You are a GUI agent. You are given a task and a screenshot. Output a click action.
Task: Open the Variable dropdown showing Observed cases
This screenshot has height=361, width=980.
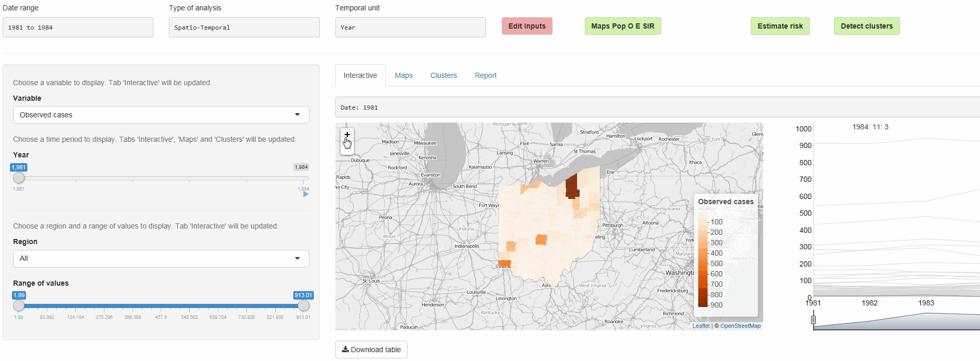tap(161, 115)
